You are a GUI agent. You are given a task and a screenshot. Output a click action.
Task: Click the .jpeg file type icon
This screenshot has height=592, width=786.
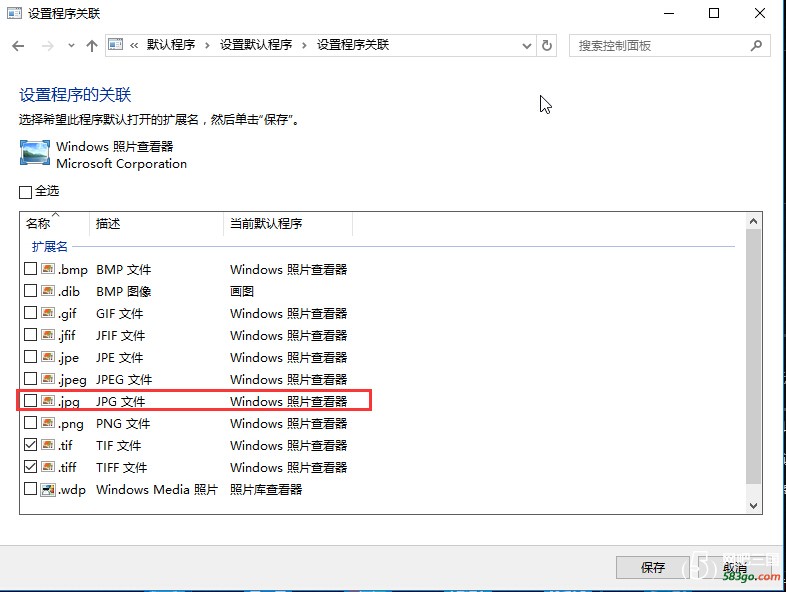48,379
